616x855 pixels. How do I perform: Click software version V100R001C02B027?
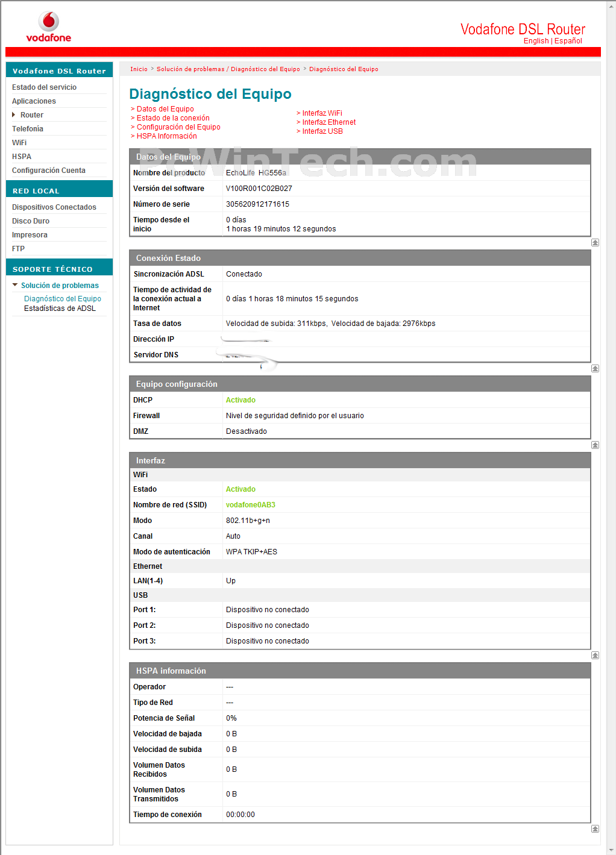(259, 189)
